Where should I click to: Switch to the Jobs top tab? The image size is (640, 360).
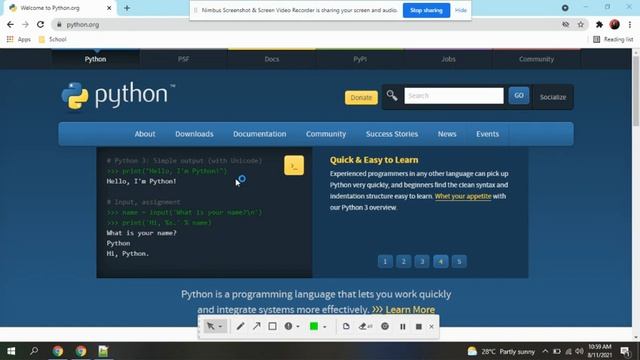coord(448,59)
